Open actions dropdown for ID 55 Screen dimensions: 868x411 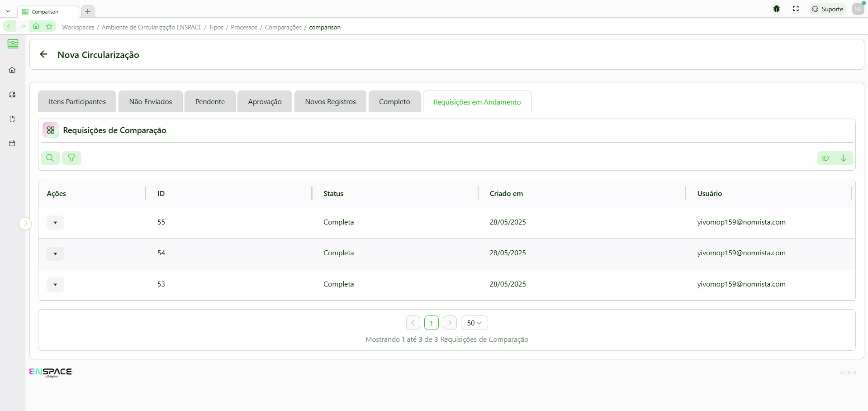coord(55,223)
